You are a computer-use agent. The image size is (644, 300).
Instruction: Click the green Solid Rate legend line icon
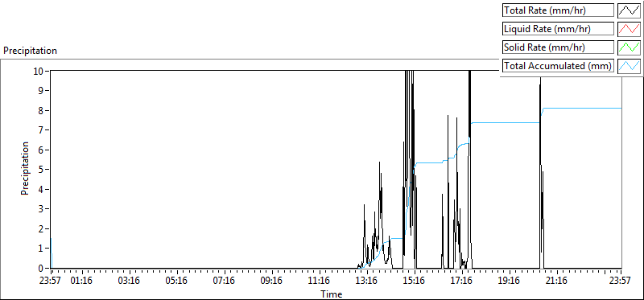pos(629,47)
